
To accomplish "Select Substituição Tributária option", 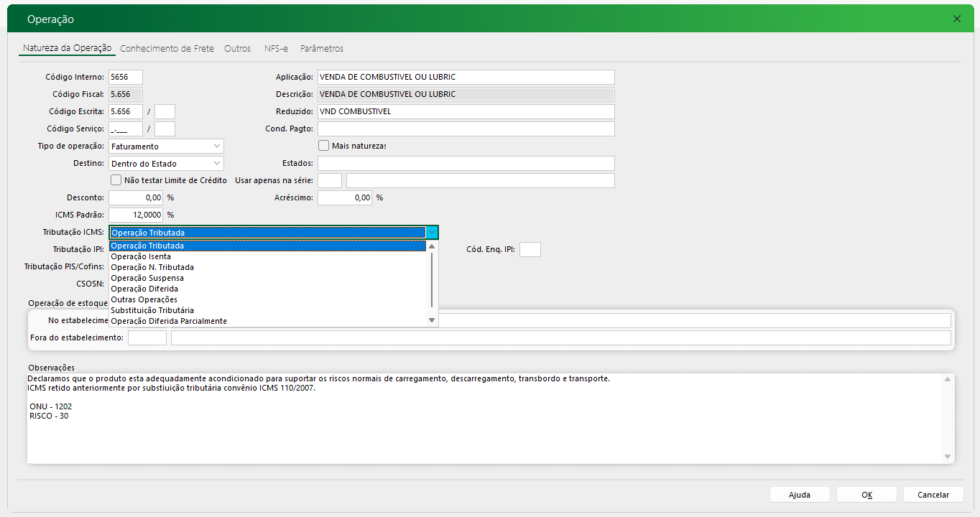I will pos(267,310).
